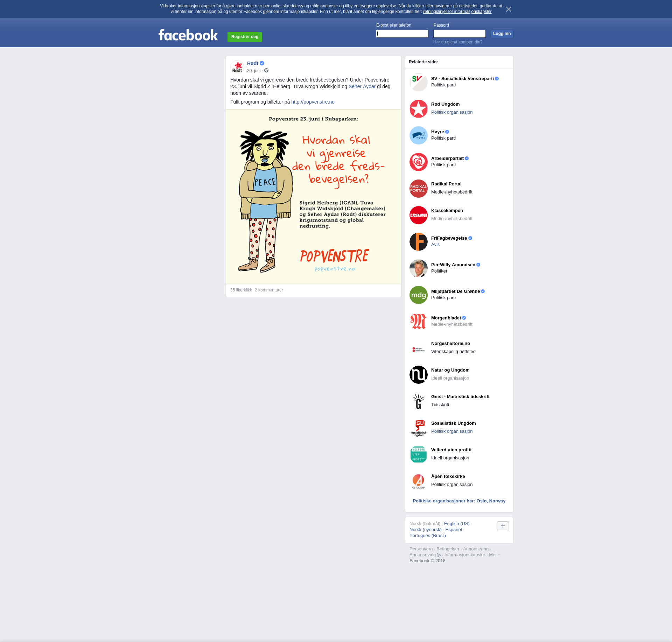Image resolution: width=672 pixels, height=642 pixels.
Task: Open the Personvern footer link
Action: click(x=421, y=549)
